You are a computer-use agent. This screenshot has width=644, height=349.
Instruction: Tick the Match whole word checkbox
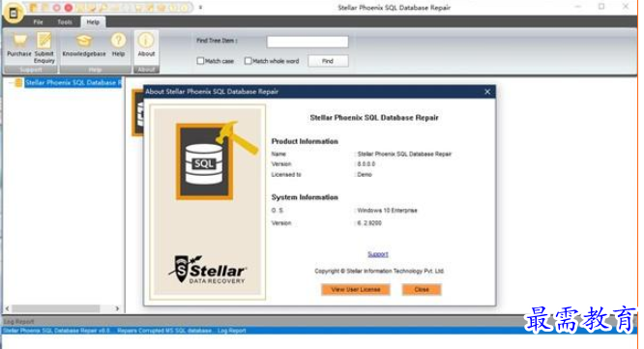(249, 61)
